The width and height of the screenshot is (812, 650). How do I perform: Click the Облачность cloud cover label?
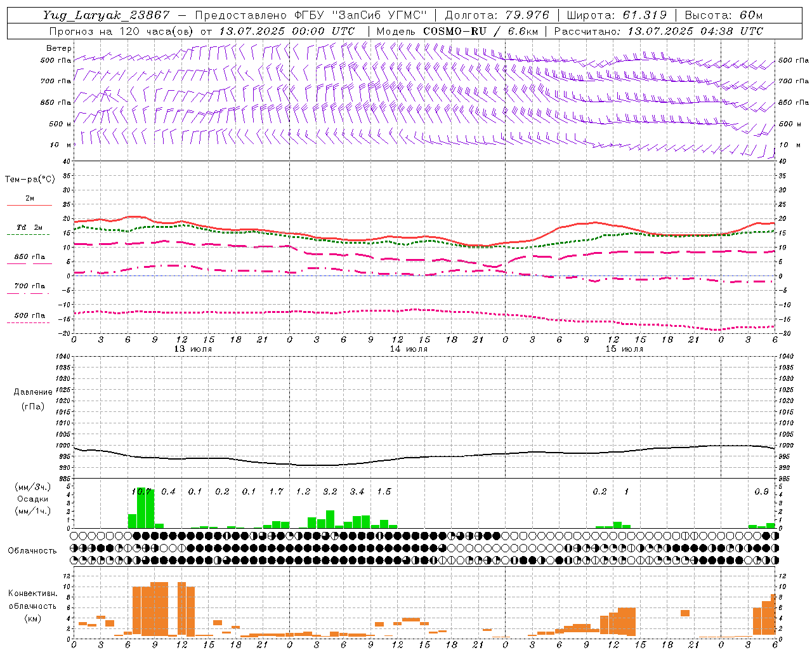[32, 550]
